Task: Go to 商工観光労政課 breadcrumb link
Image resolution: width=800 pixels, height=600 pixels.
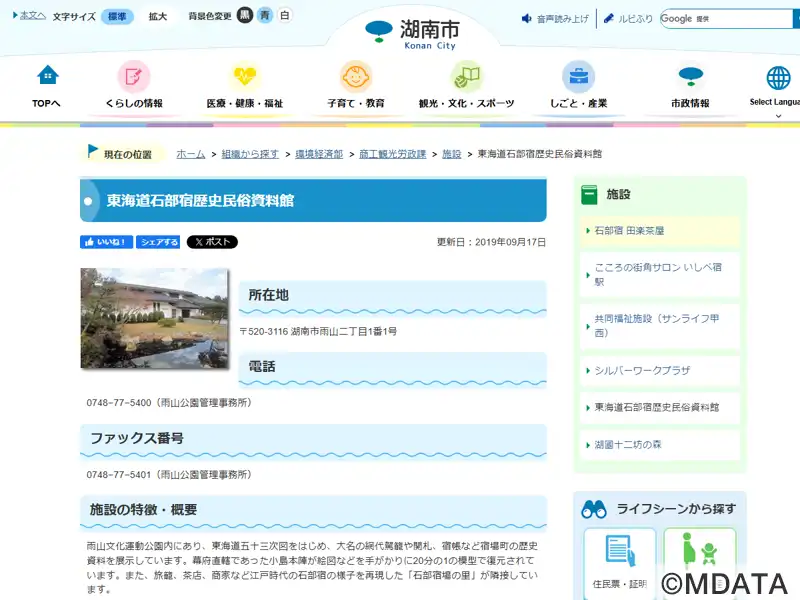Action: point(392,154)
